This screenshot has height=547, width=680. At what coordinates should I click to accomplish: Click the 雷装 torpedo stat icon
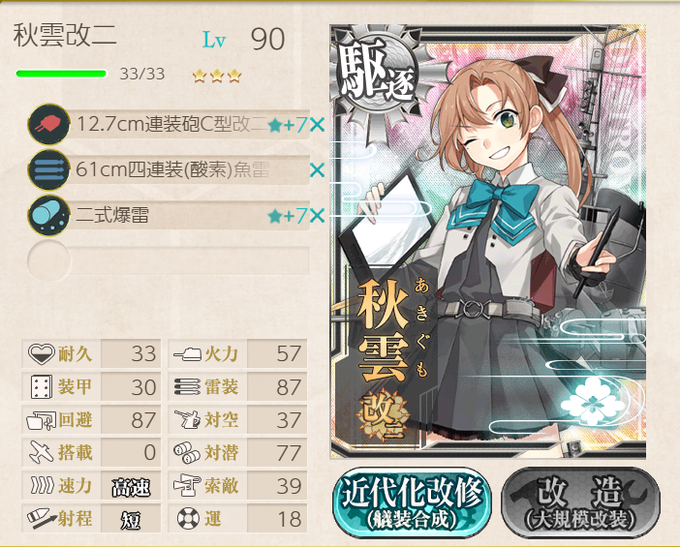pyautogui.click(x=188, y=387)
